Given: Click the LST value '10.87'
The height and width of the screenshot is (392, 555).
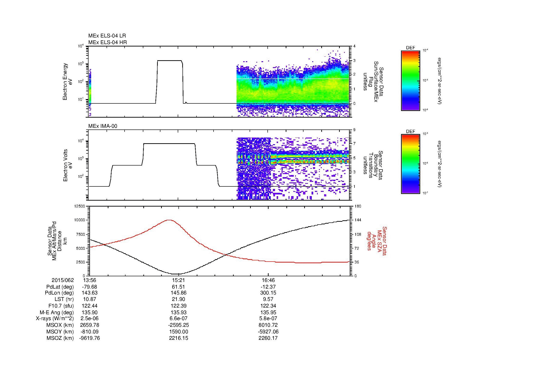Looking at the screenshot, I should (89, 299).
